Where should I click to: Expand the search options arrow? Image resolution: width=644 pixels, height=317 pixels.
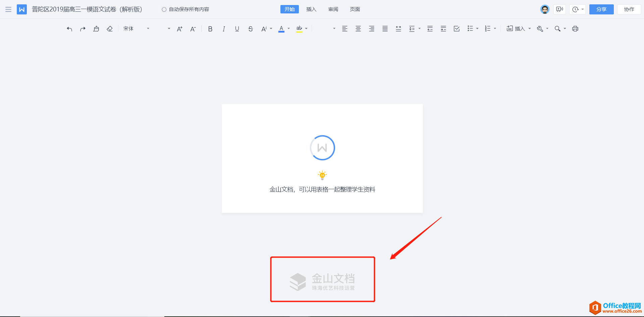[x=565, y=29]
